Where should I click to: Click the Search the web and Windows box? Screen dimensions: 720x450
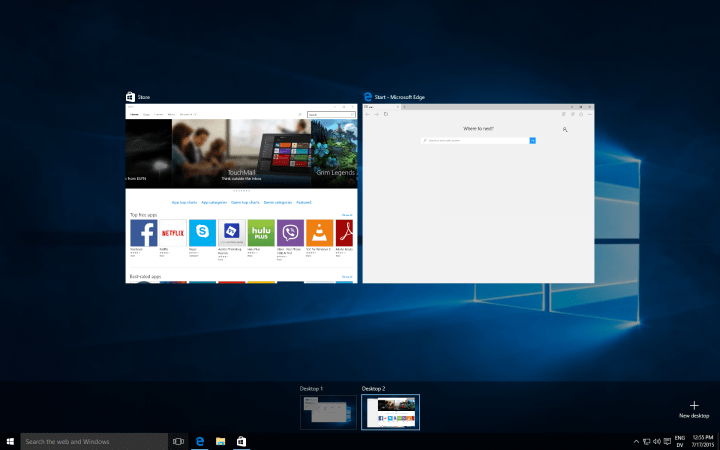click(94, 441)
